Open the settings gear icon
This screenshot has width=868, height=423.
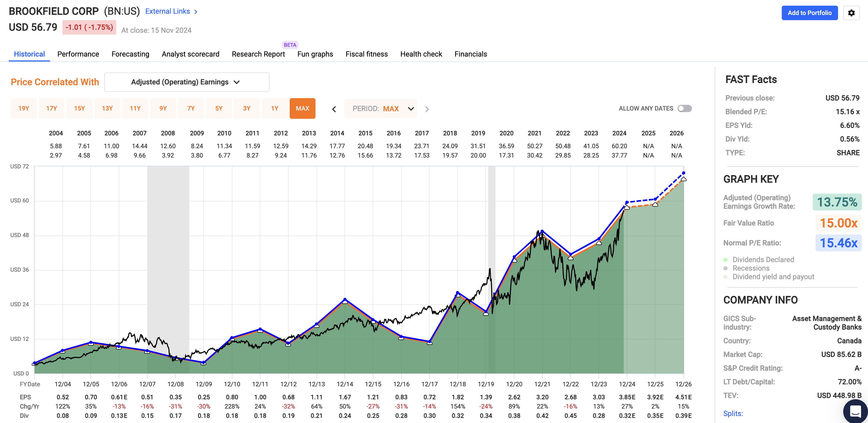851,13
